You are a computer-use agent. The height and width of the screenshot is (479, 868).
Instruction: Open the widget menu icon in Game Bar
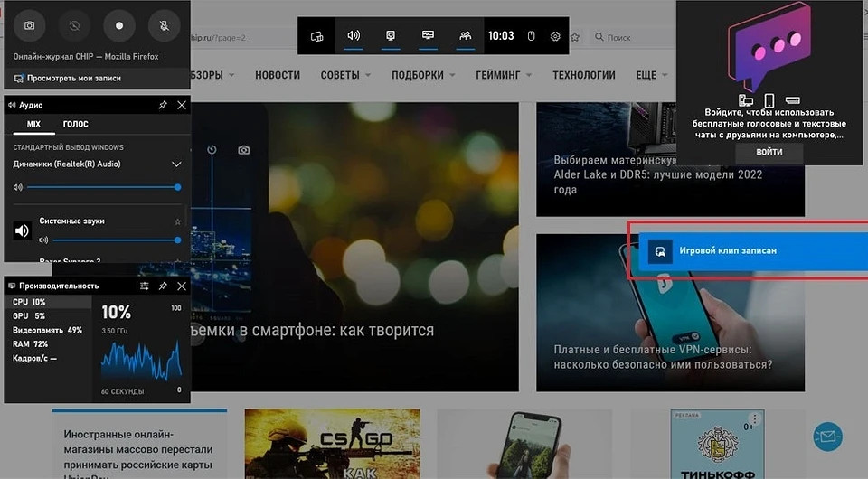click(x=316, y=36)
